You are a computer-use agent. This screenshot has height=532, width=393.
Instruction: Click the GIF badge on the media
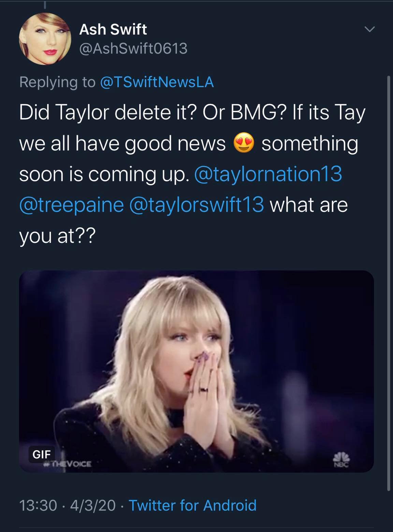[x=41, y=454]
